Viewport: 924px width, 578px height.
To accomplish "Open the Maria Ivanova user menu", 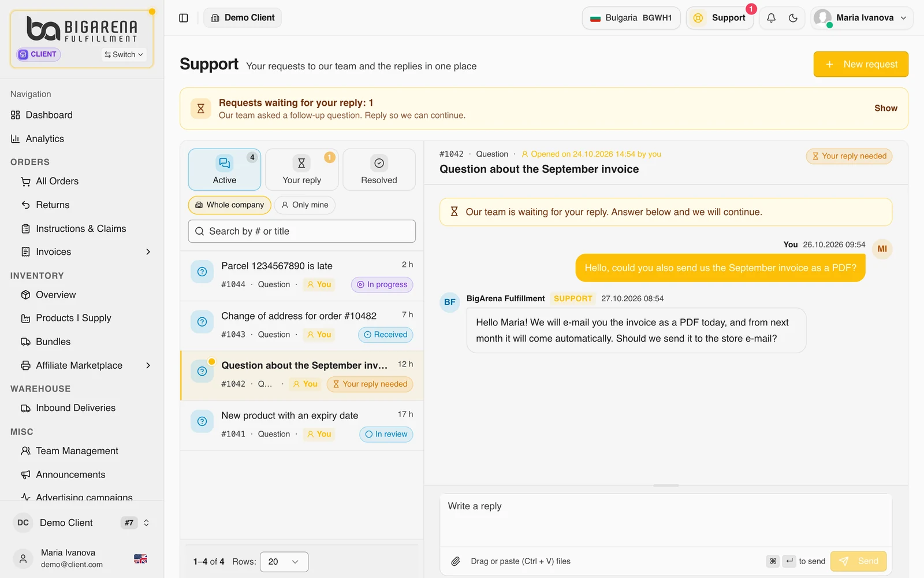I will [x=862, y=18].
